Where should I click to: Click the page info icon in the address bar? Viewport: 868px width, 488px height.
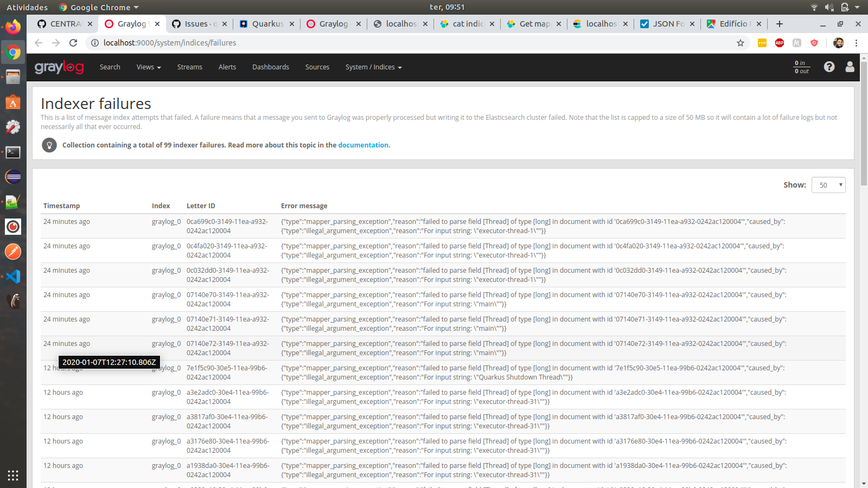pos(94,43)
